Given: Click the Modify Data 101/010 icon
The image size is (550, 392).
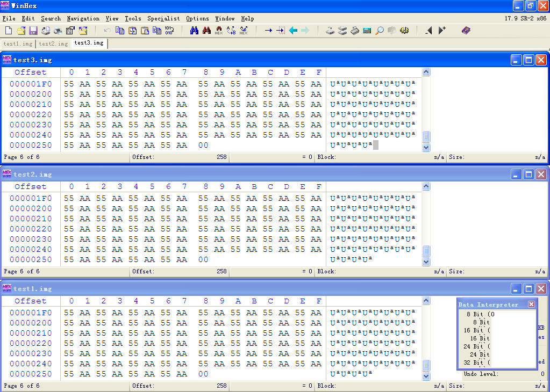Looking at the screenshot, I should coord(169,31).
